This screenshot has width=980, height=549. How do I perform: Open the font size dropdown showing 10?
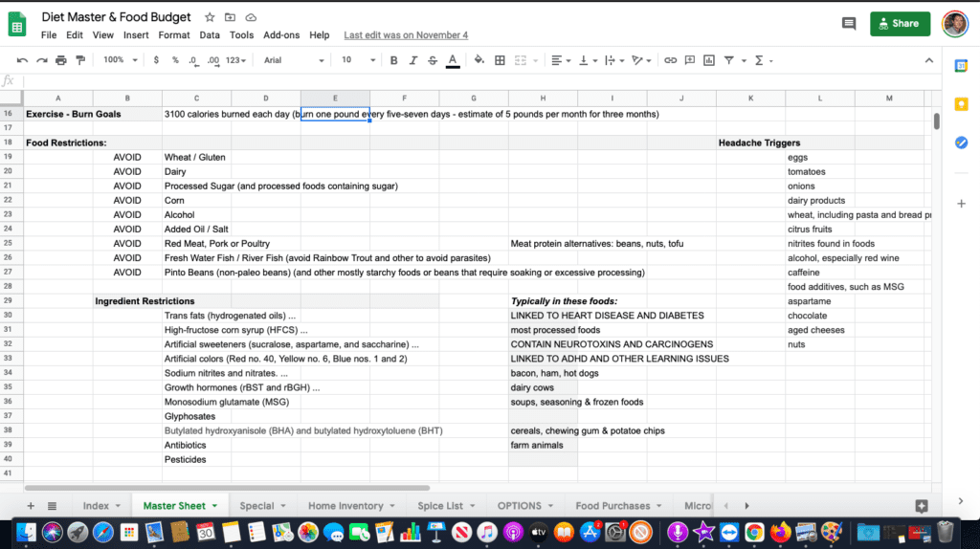(x=358, y=60)
